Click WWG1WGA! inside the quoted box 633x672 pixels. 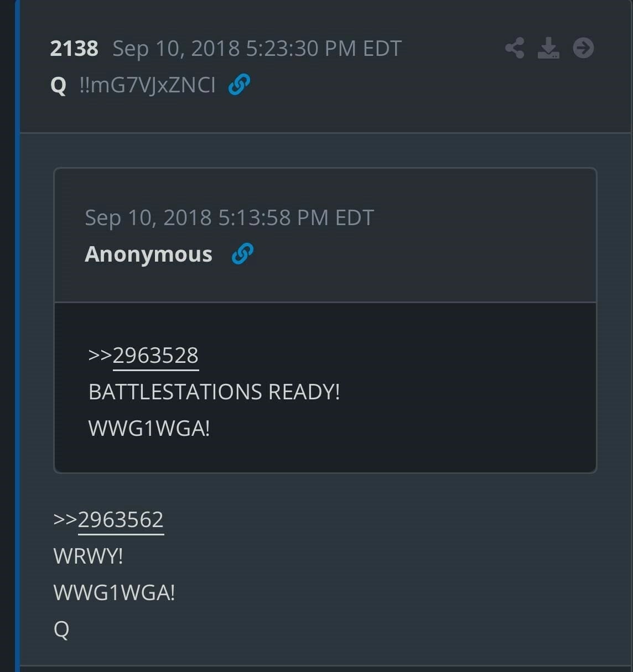[x=149, y=429]
